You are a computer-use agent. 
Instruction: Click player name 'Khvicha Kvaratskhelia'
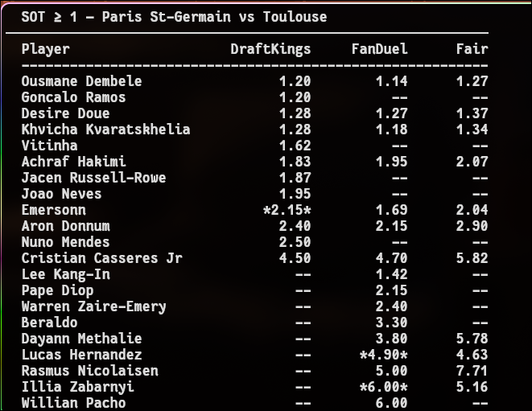(x=105, y=129)
